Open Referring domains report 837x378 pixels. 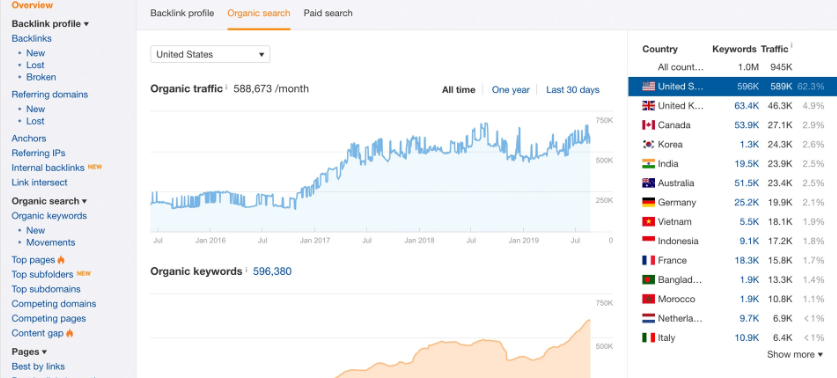pyautogui.click(x=50, y=94)
